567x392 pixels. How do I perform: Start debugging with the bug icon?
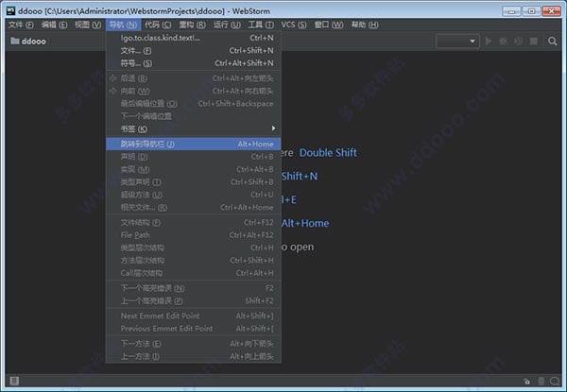pyautogui.click(x=503, y=42)
